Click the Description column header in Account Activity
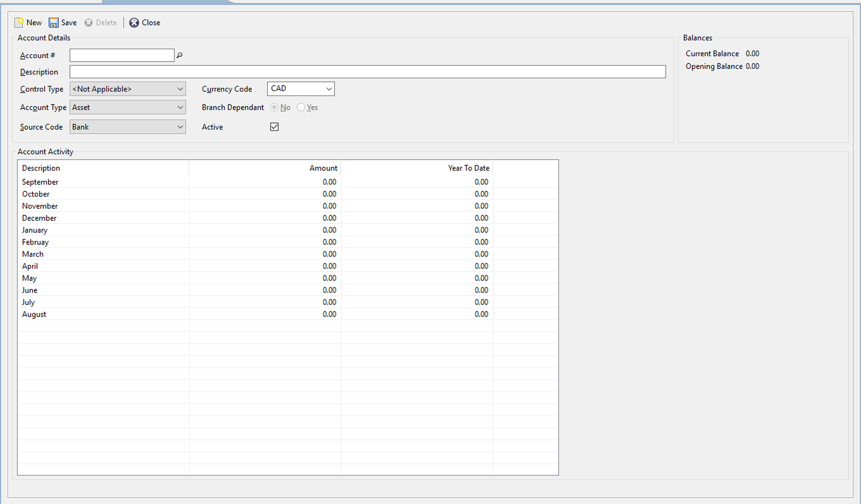The image size is (861, 504). coord(104,168)
